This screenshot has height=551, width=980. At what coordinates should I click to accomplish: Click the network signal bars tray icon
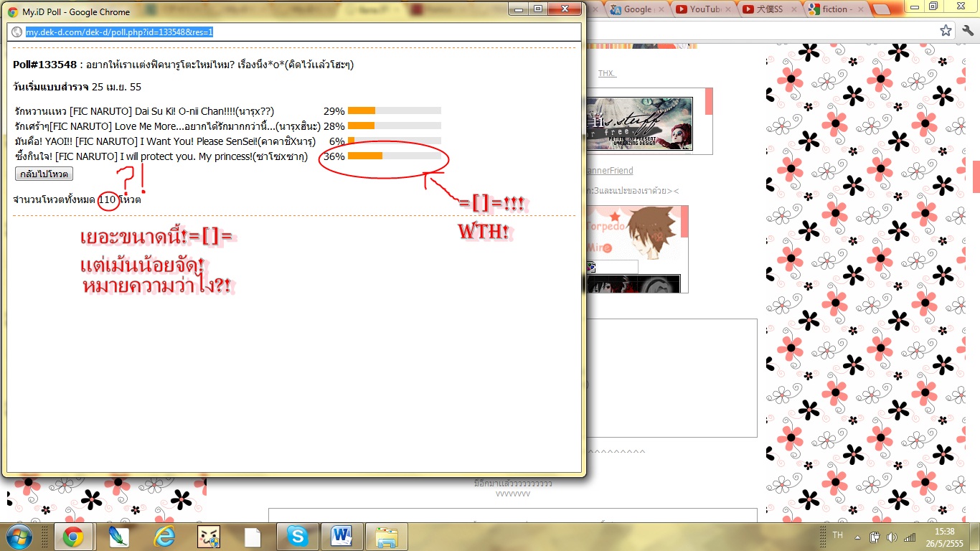(x=910, y=537)
